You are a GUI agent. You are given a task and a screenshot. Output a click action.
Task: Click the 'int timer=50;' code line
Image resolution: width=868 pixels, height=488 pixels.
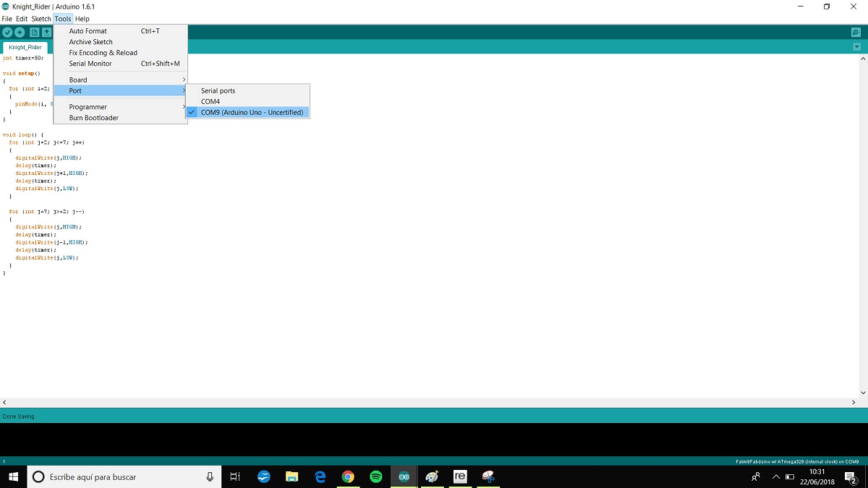click(23, 58)
